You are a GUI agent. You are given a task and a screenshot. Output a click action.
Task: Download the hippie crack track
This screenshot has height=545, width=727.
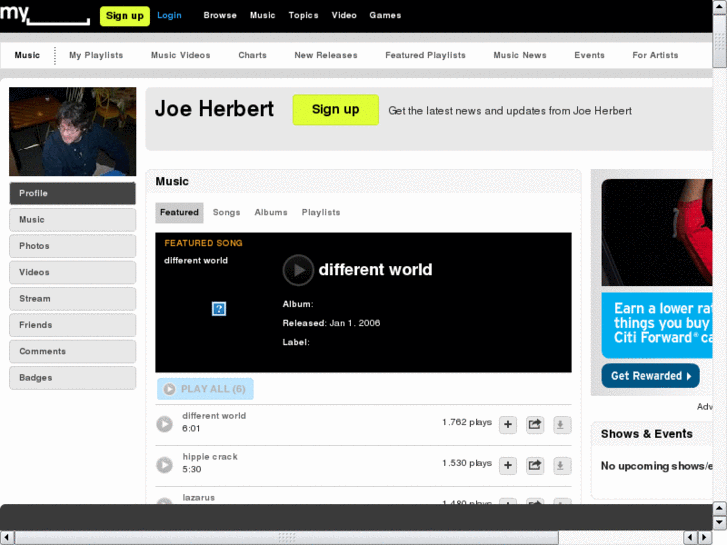coord(561,466)
